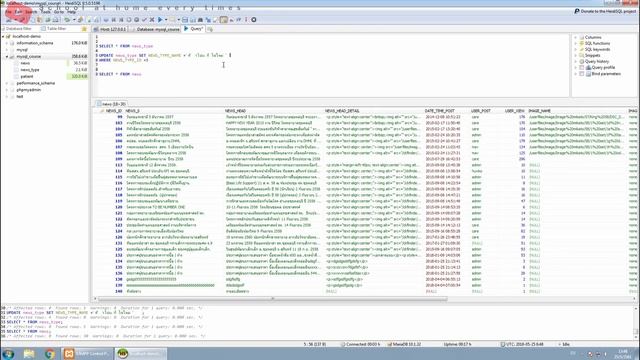Click the cancel editing X icon in toolbar
This screenshot has height=360, width=640.
point(152,20)
